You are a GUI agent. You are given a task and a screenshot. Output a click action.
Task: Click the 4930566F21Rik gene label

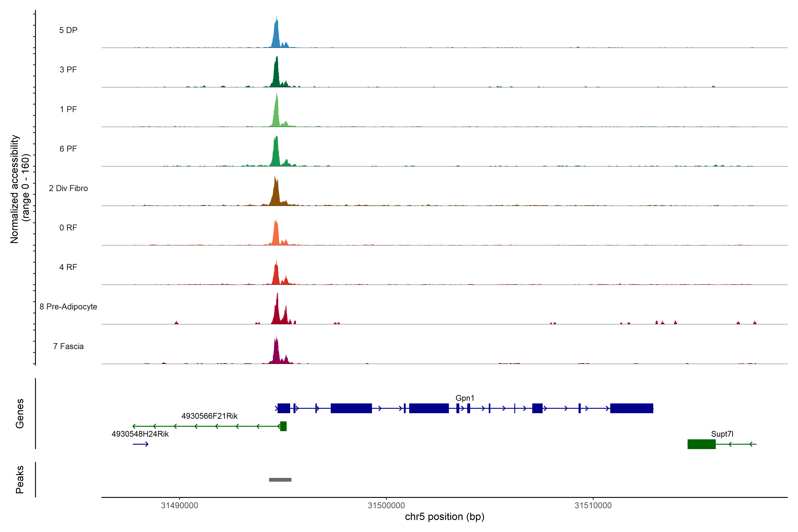209,416
